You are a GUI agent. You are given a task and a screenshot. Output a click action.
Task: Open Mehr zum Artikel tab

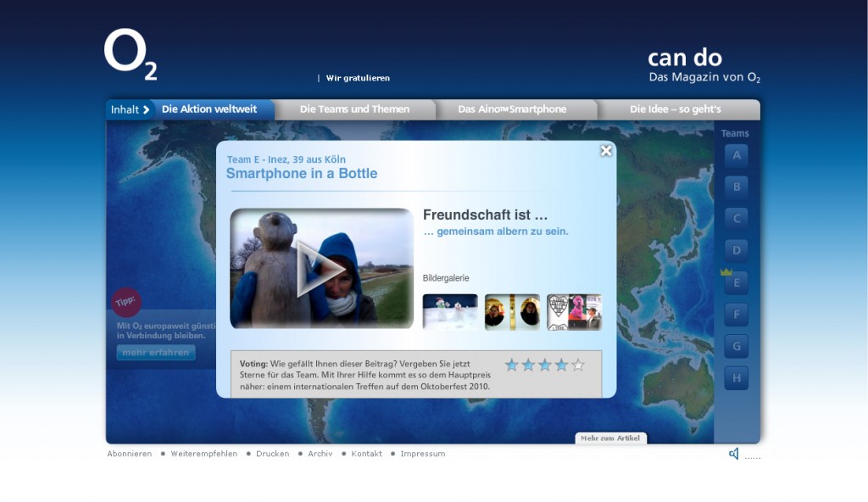pyautogui.click(x=610, y=438)
